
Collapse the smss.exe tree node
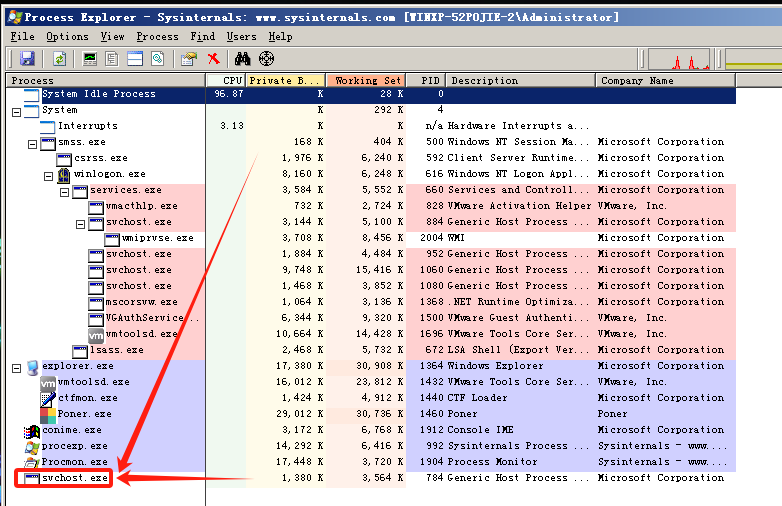(x=32, y=145)
